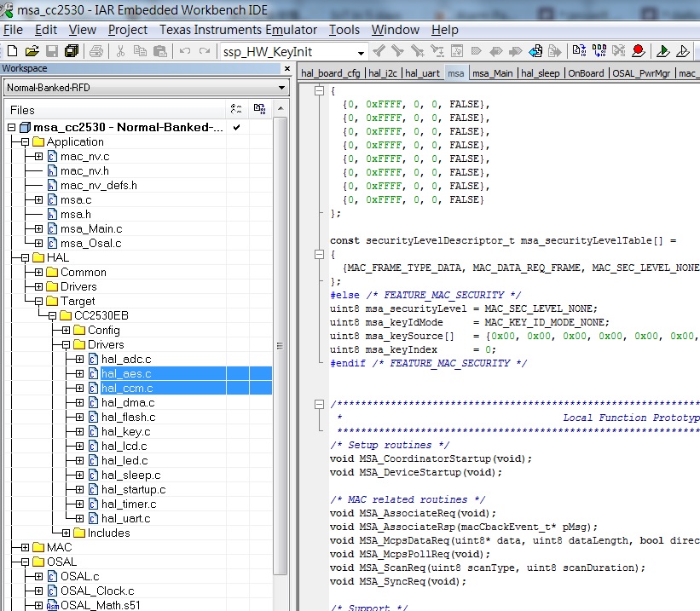This screenshot has height=611, width=700.
Task: Switch to the hal_uart editor tab
Action: [x=424, y=73]
